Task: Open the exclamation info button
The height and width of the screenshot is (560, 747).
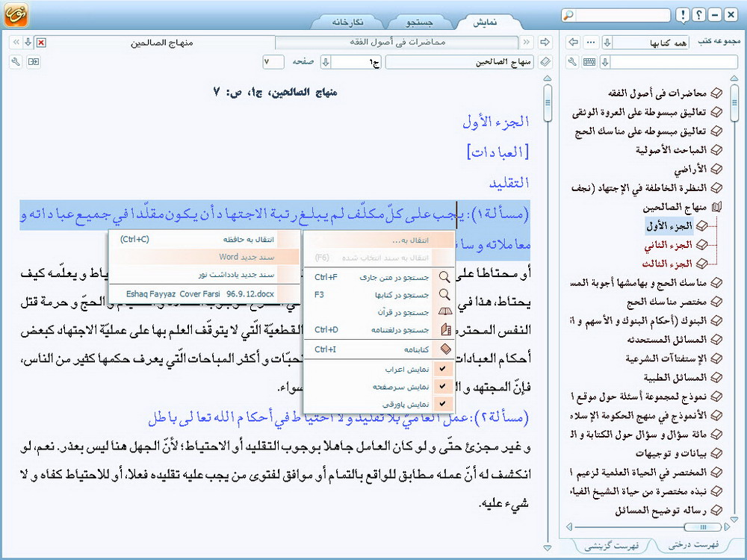Action: point(683,15)
